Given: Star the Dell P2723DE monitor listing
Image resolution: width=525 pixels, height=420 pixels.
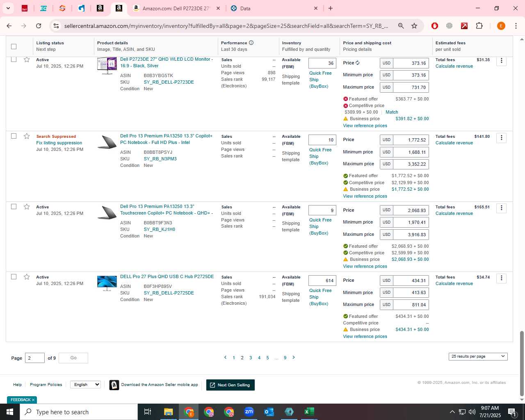Looking at the screenshot, I should pyautogui.click(x=27, y=59).
